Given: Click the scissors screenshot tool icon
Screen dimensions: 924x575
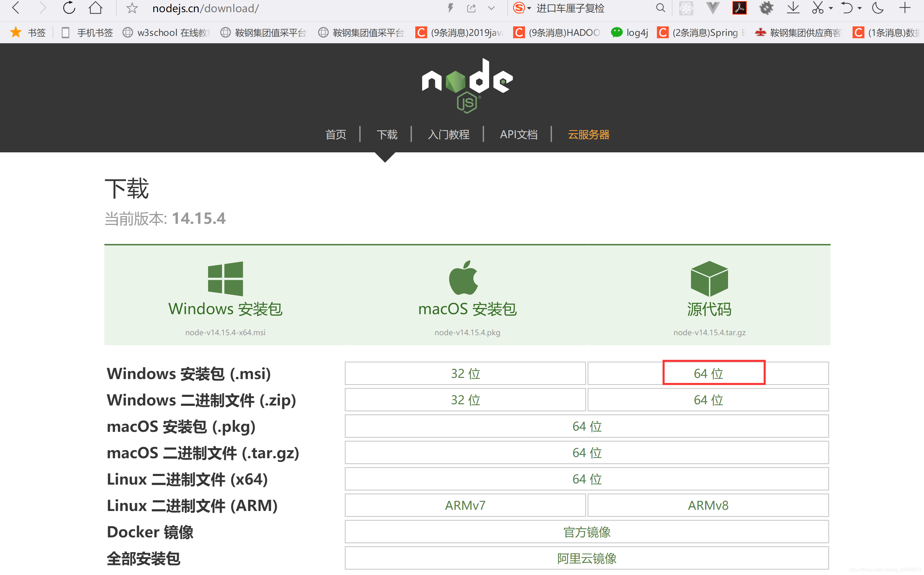Looking at the screenshot, I should coord(817,8).
